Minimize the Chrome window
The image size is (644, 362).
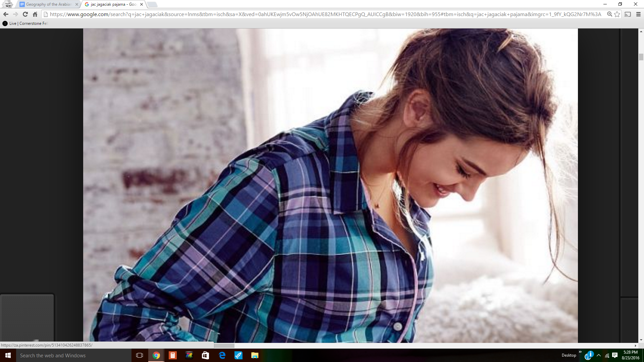605,4
